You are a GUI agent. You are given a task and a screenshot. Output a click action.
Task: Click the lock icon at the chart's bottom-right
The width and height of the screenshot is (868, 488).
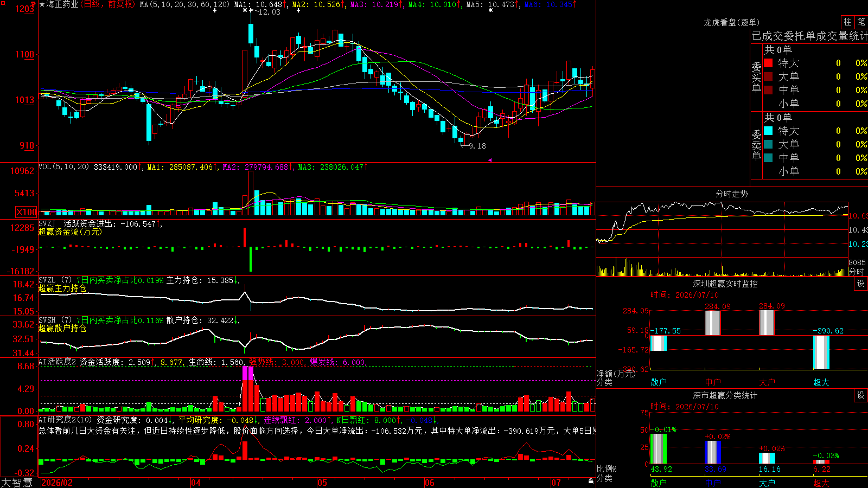[591, 481]
